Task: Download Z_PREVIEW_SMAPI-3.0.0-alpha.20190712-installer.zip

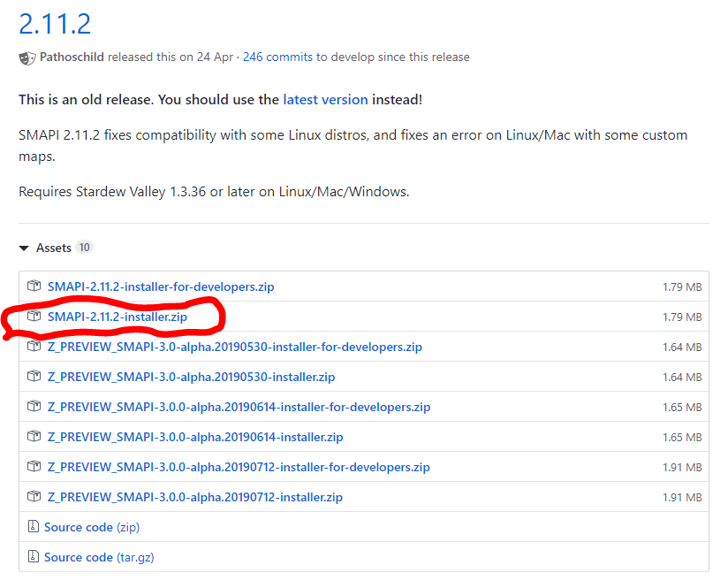Action: tap(195, 497)
